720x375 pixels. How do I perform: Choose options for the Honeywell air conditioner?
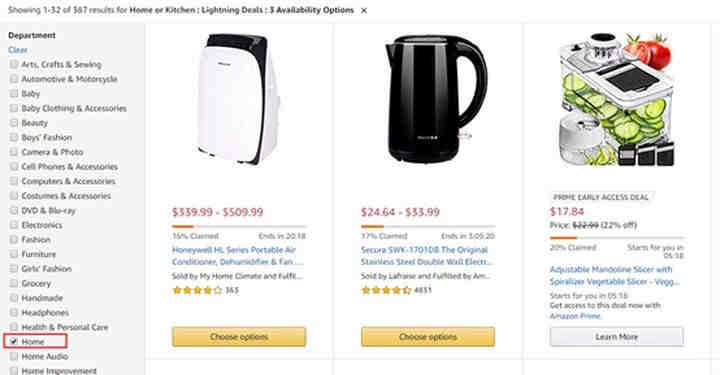point(239,336)
